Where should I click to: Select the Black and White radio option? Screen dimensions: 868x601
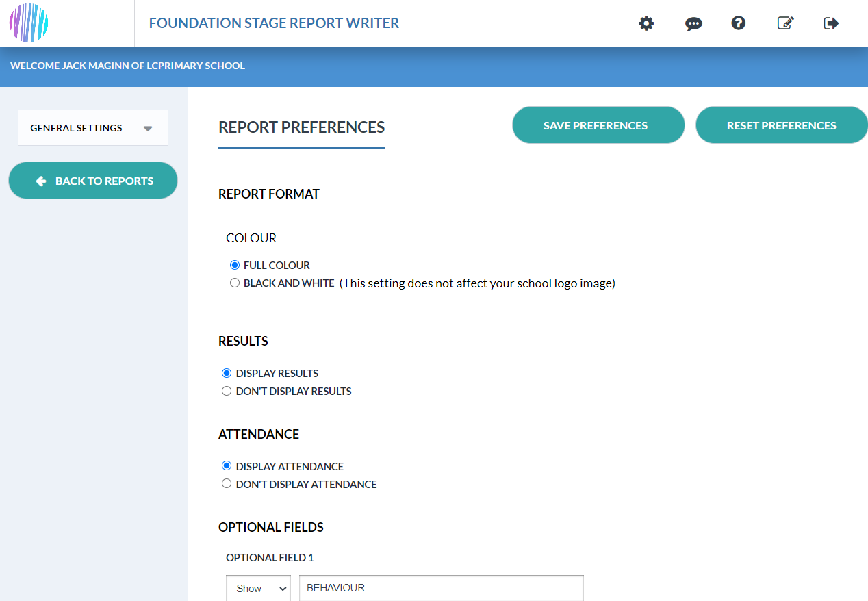tap(235, 283)
